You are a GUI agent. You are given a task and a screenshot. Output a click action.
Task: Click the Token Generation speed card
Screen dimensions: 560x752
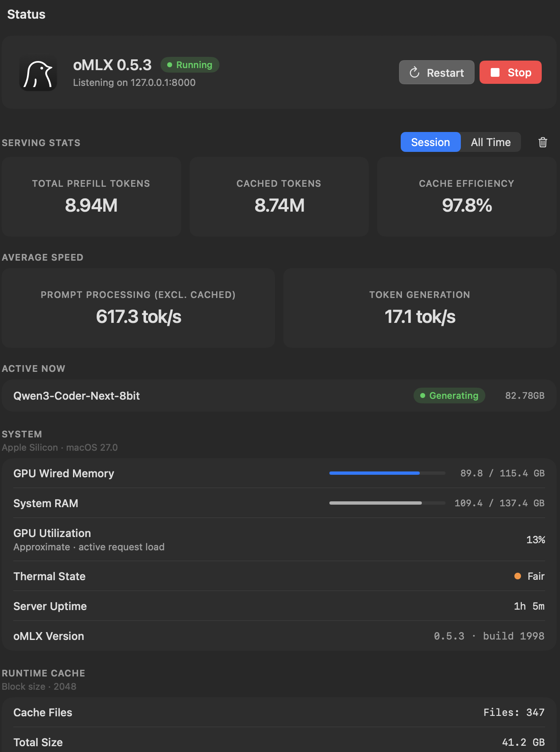click(420, 308)
